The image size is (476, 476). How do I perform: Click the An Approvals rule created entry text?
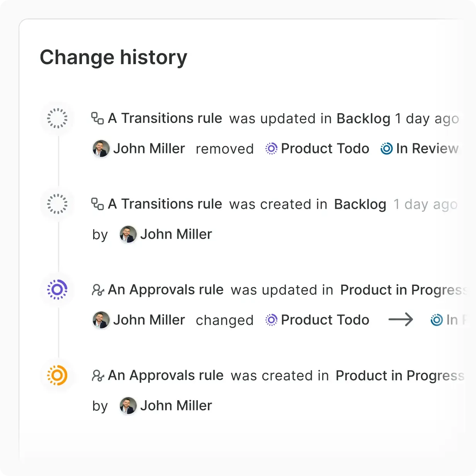(165, 375)
